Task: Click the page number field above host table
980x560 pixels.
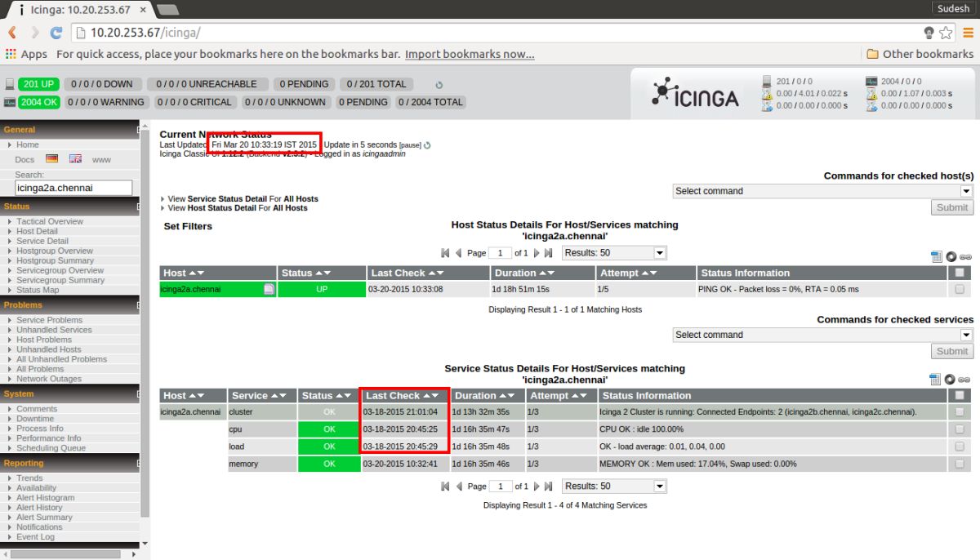Action: 500,253
